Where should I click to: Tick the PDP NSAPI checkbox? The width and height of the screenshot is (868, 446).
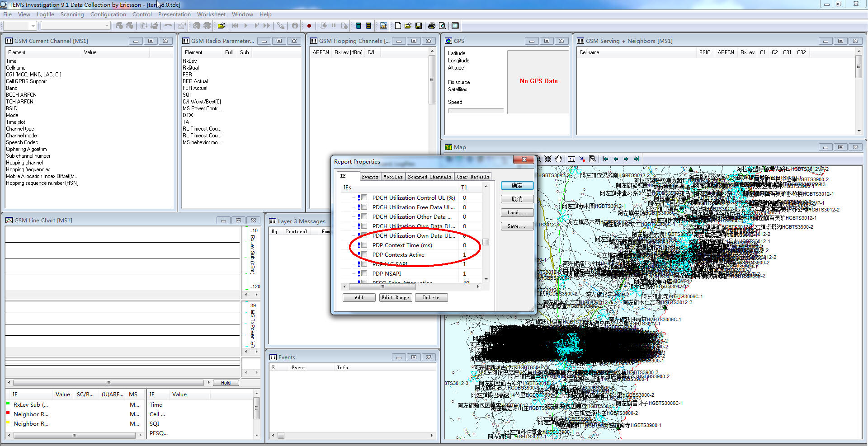click(x=364, y=273)
